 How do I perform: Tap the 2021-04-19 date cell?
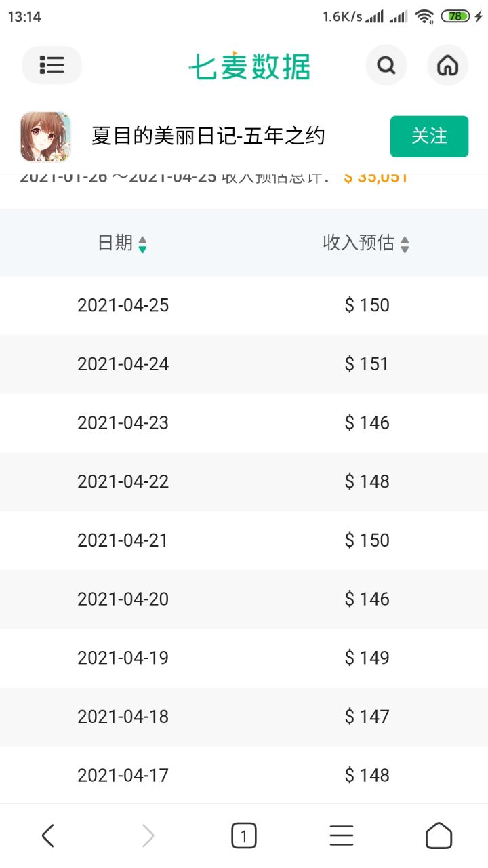tap(123, 658)
